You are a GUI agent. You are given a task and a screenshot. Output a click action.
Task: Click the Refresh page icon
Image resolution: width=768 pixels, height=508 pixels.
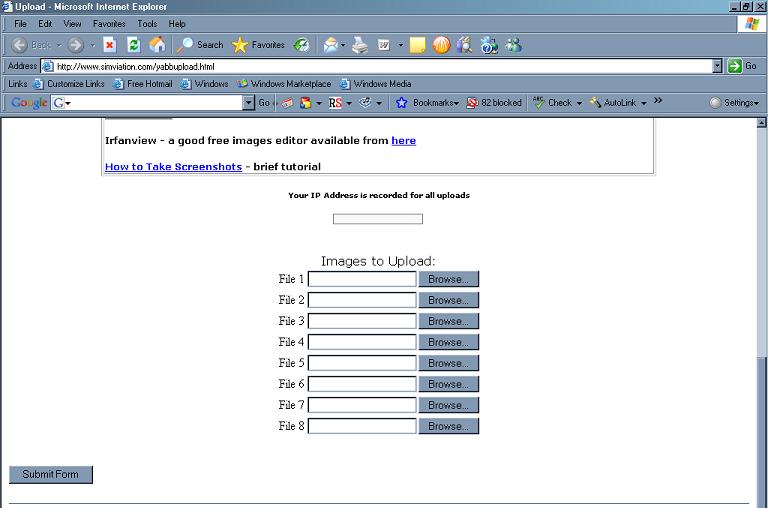(133, 45)
